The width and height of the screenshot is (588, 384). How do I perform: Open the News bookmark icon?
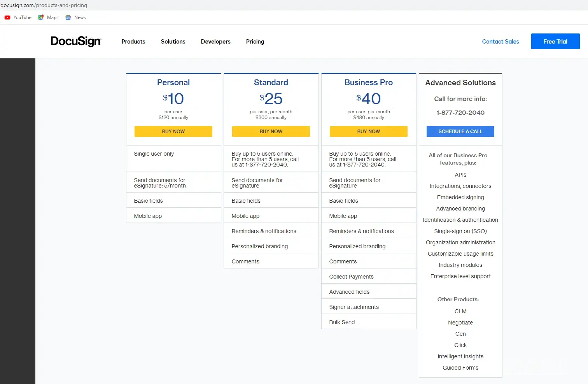coord(68,18)
